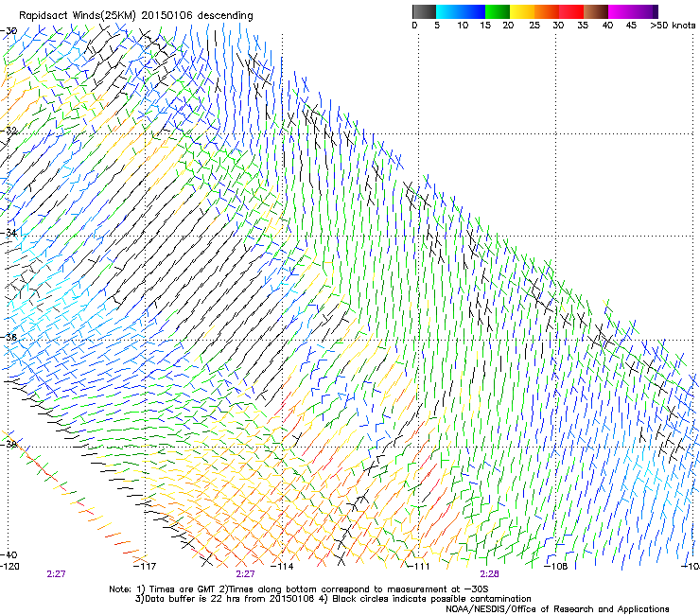
Task: Click the '-117' longitude axis label
Action: pos(145,567)
